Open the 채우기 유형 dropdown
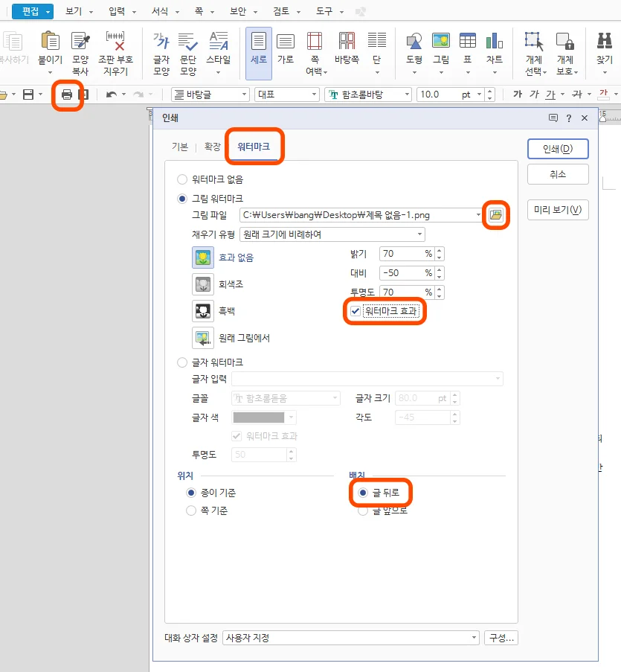This screenshot has width=621, height=672. click(419, 234)
